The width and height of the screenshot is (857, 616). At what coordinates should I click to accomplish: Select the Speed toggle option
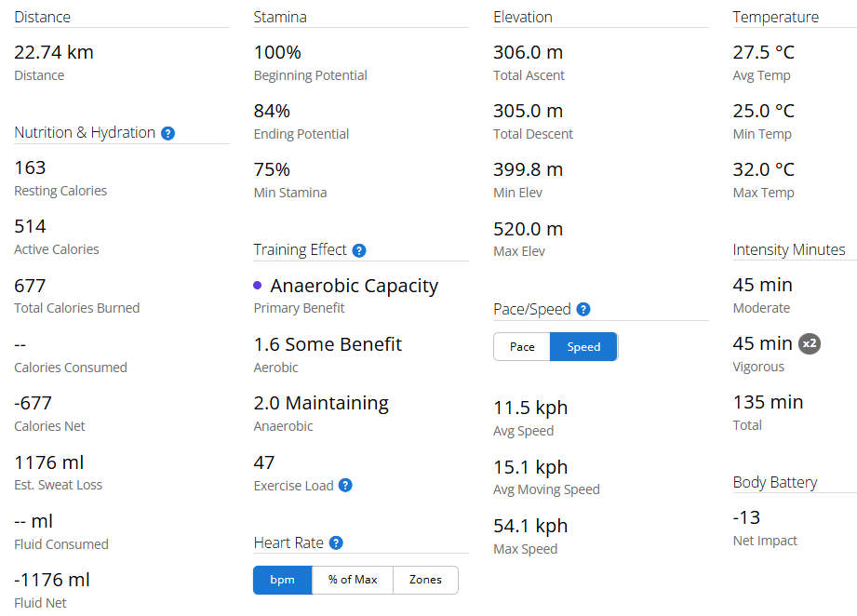[583, 347]
